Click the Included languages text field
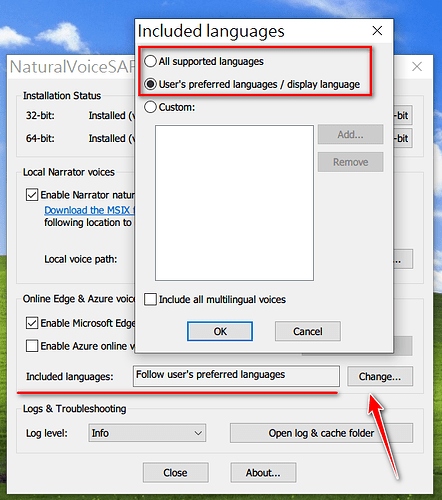This screenshot has height=500, width=442. [x=236, y=376]
